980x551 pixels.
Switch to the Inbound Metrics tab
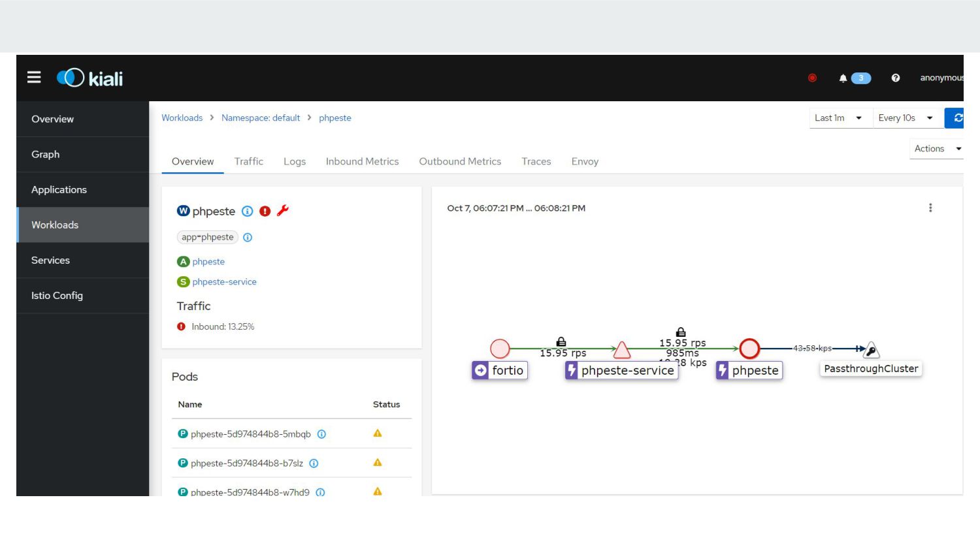tap(362, 161)
